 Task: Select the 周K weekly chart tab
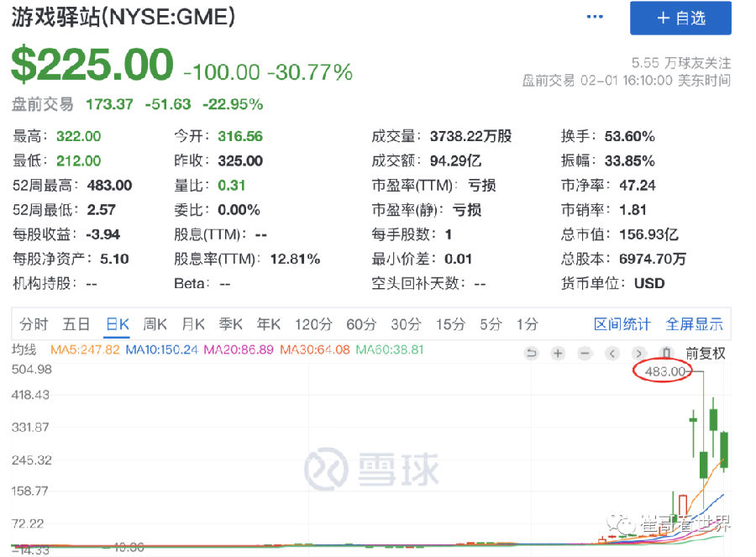point(157,324)
